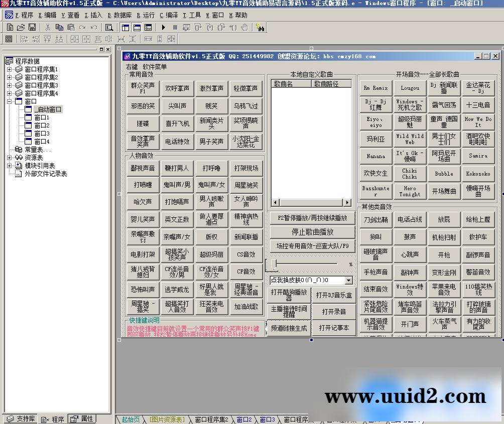Viewport: 504px width, 424px height.
Task: Run the program with the play icon
Action: [x=164, y=27]
